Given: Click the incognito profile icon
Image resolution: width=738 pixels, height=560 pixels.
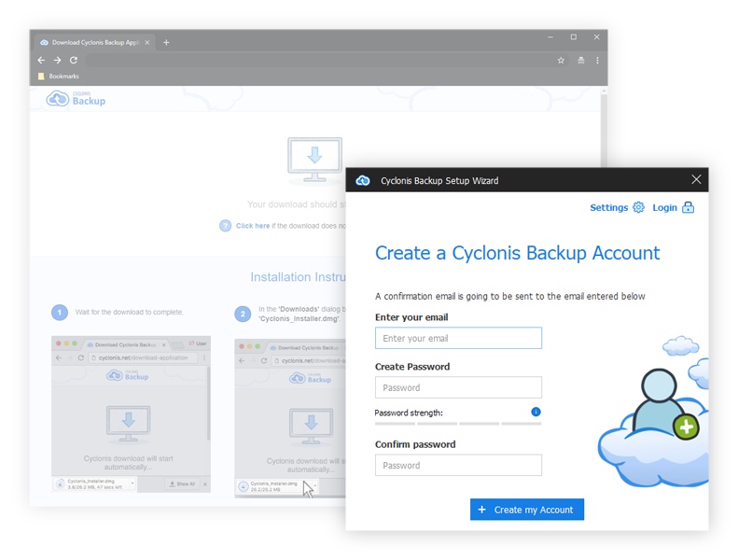Looking at the screenshot, I should point(580,60).
